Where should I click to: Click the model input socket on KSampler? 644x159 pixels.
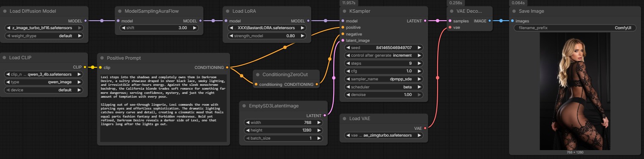click(343, 21)
